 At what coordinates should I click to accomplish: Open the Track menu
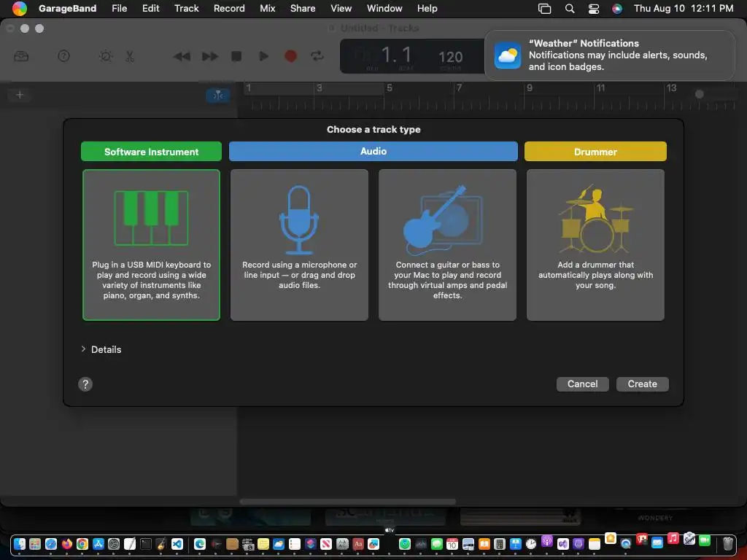tap(186, 9)
